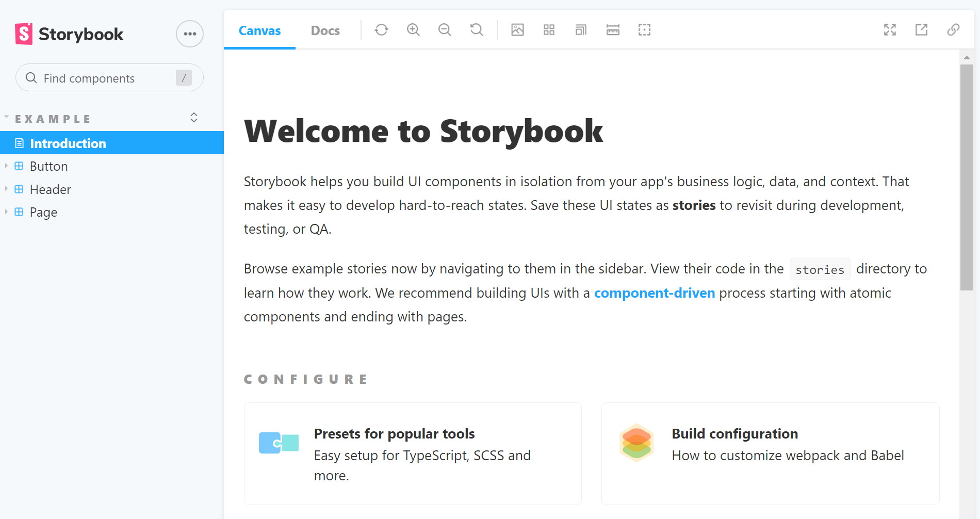Screen dimensions: 980x519
Task: Click the remount component icon
Action: 381,30
